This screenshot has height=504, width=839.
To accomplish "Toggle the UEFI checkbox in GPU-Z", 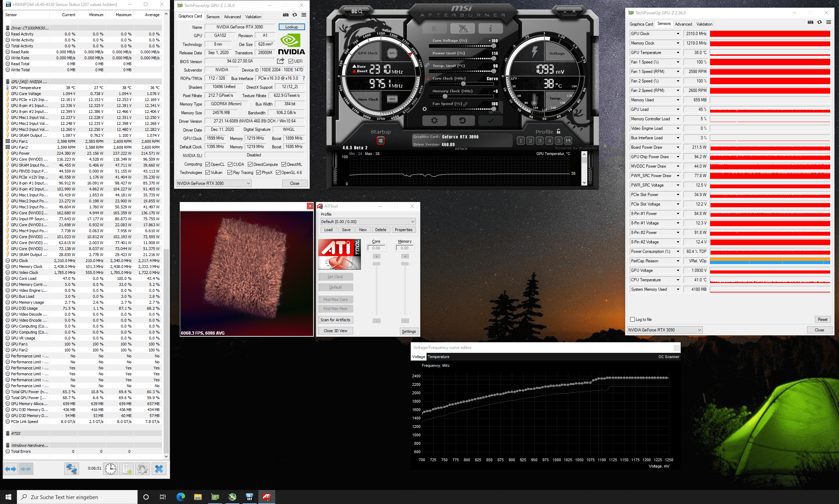I will [291, 61].
